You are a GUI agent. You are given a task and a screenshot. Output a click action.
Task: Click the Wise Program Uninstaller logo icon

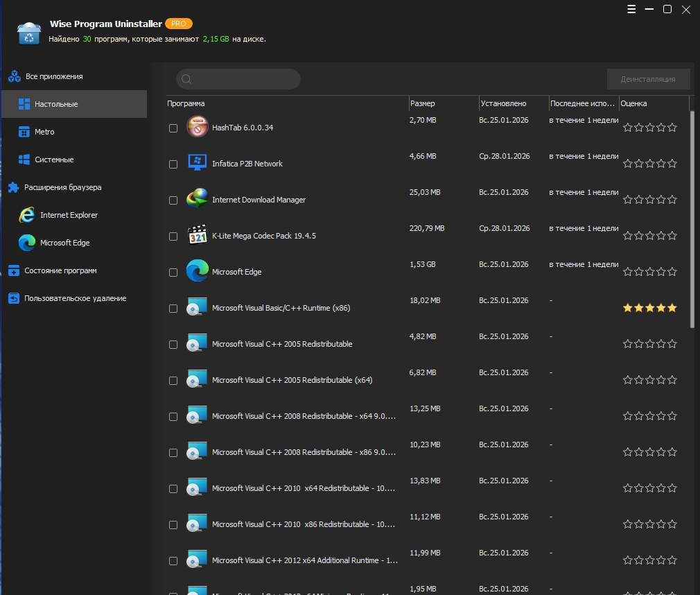(28, 33)
